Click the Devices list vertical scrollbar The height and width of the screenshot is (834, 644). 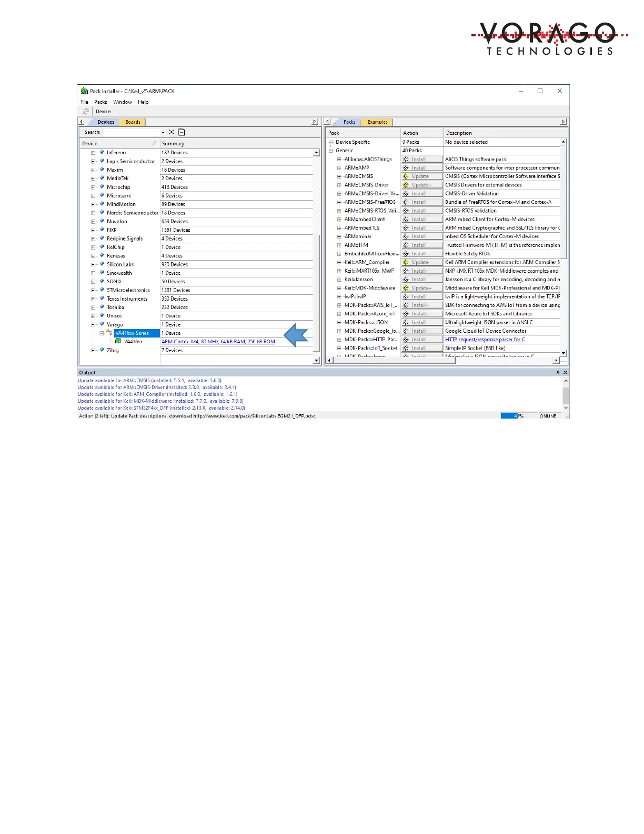click(316, 256)
